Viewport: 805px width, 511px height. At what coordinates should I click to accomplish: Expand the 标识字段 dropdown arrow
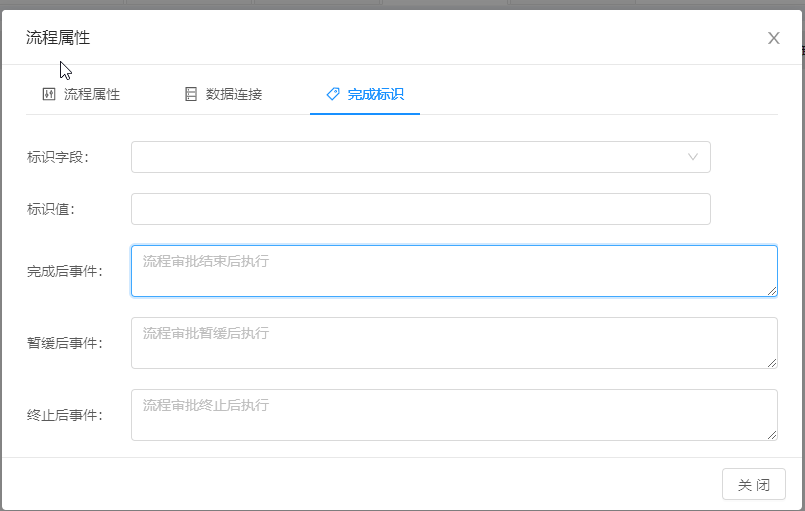click(693, 157)
